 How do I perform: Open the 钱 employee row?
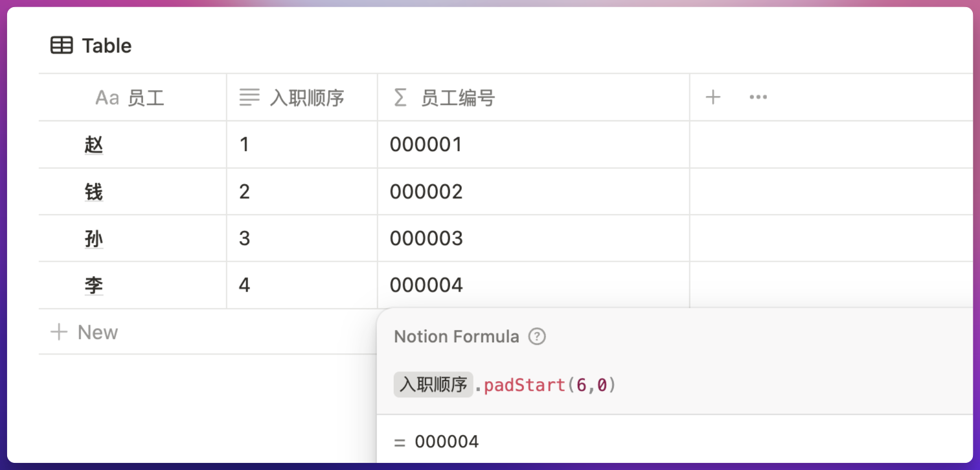pos(94,192)
